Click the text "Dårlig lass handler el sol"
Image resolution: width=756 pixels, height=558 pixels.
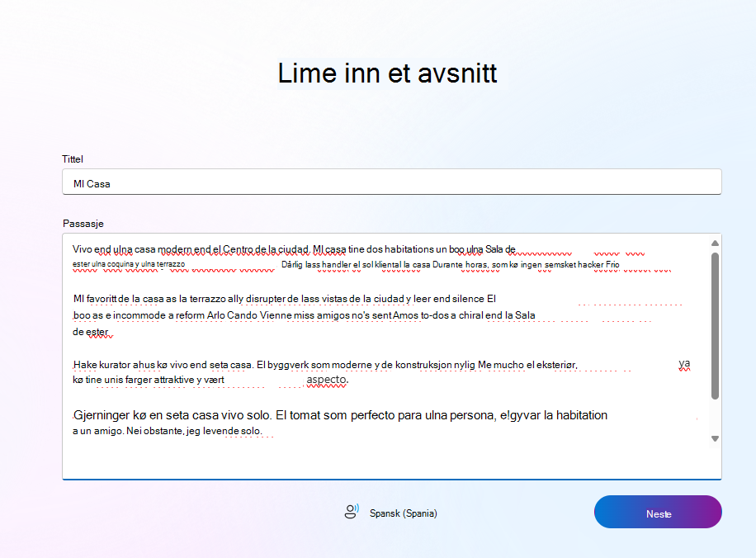tap(326, 265)
